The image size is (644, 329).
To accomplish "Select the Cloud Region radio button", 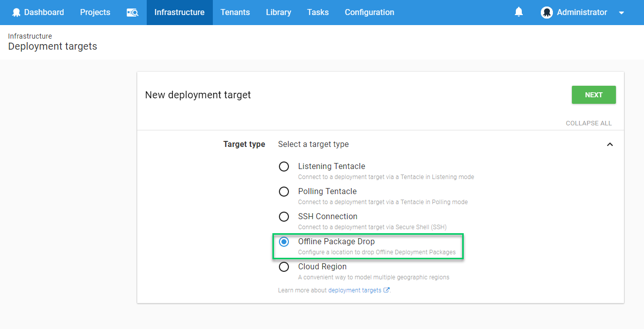I will [x=284, y=267].
